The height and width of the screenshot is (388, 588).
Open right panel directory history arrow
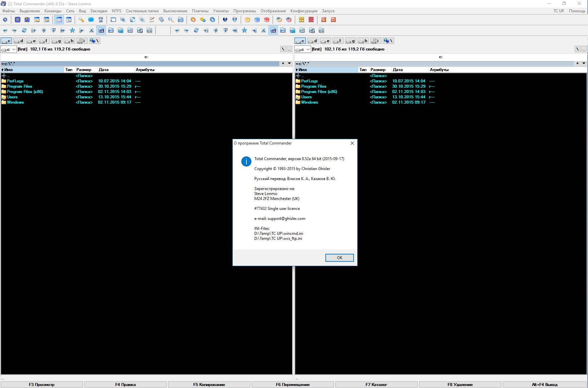(x=584, y=63)
